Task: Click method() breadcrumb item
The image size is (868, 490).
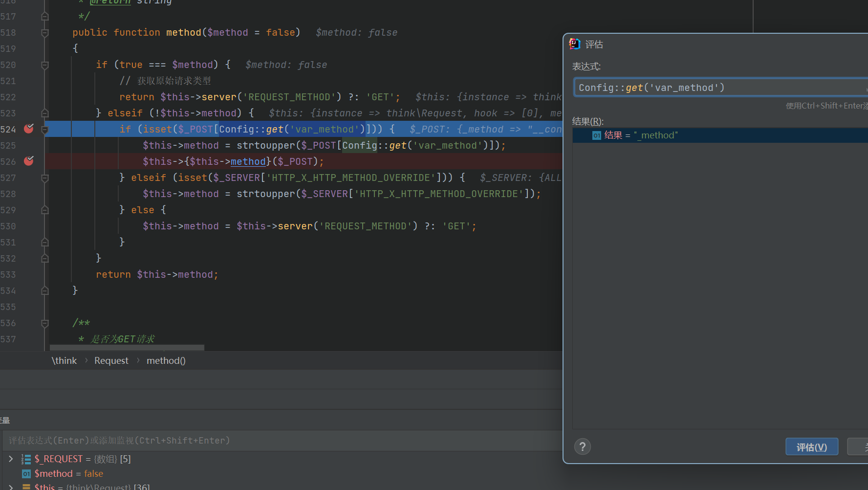Action: click(x=166, y=360)
